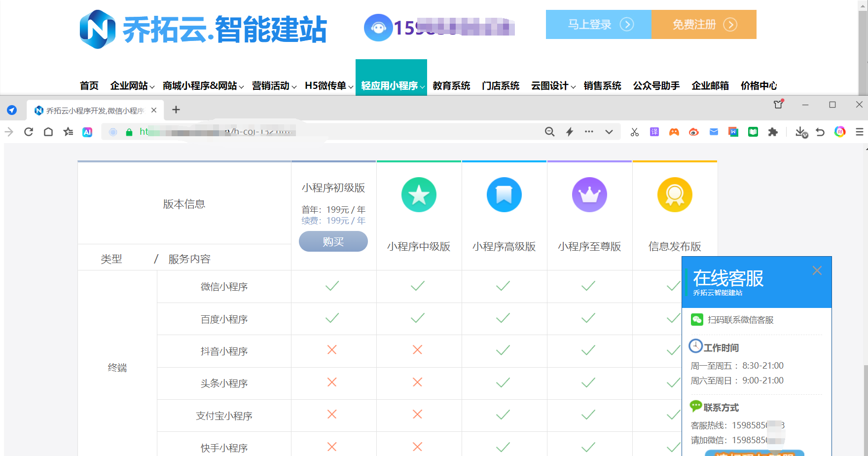Click the WeChat green icon in 在线客服 panel
The height and width of the screenshot is (456, 868).
(x=697, y=320)
